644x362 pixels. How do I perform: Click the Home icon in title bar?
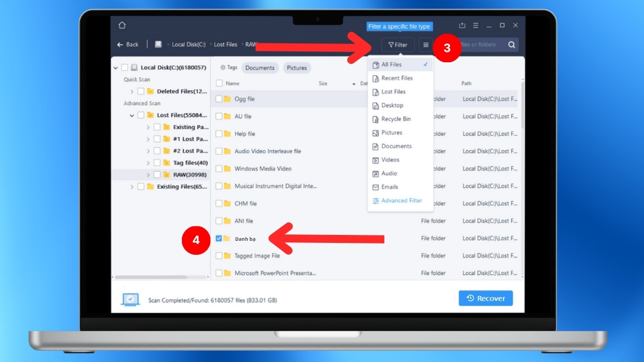click(x=122, y=25)
